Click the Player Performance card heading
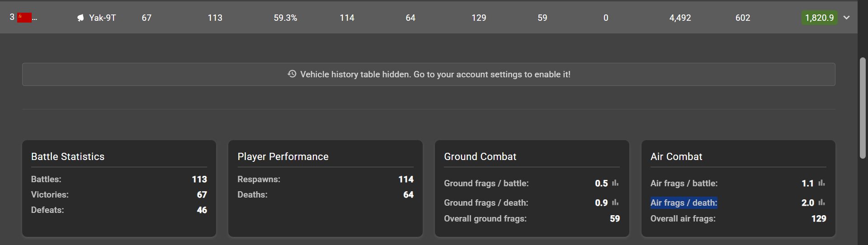Screen dimensions: 868x245 pyautogui.click(x=283, y=156)
